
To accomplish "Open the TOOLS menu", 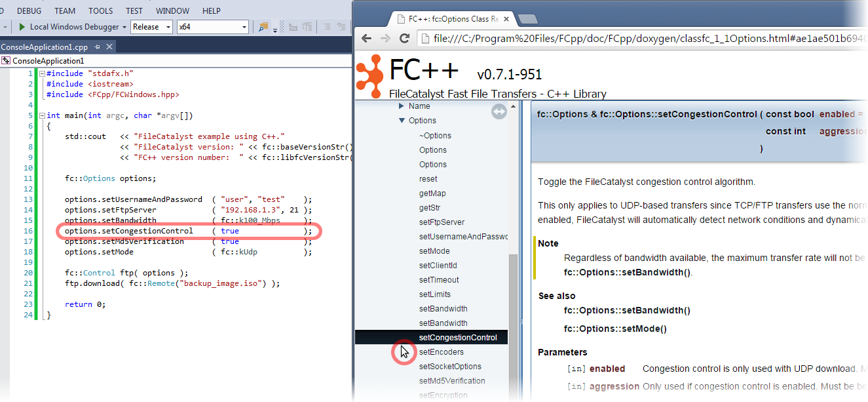I will [101, 10].
